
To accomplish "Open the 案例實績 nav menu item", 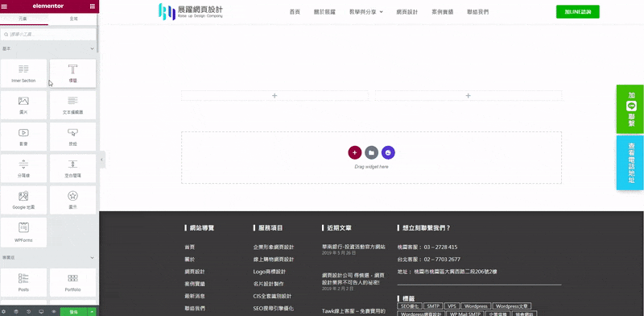I will (442, 12).
